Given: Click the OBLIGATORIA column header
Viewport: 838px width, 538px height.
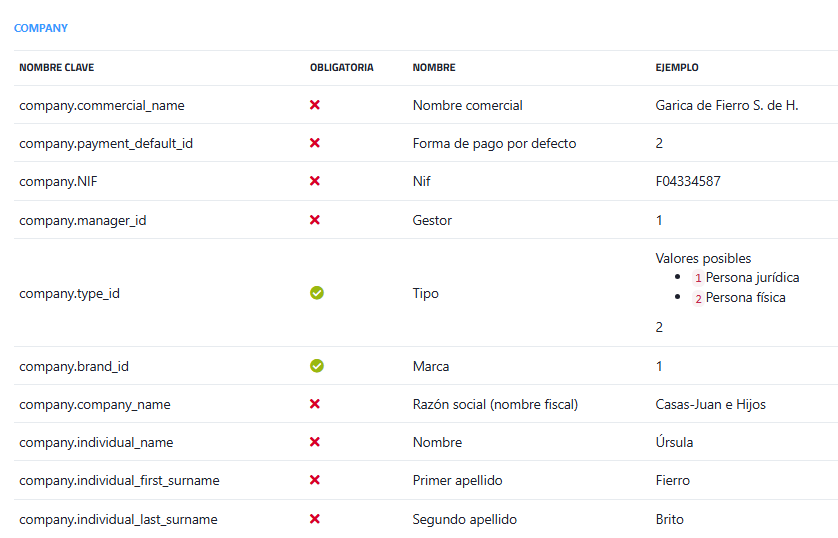Looking at the screenshot, I should [342, 68].
